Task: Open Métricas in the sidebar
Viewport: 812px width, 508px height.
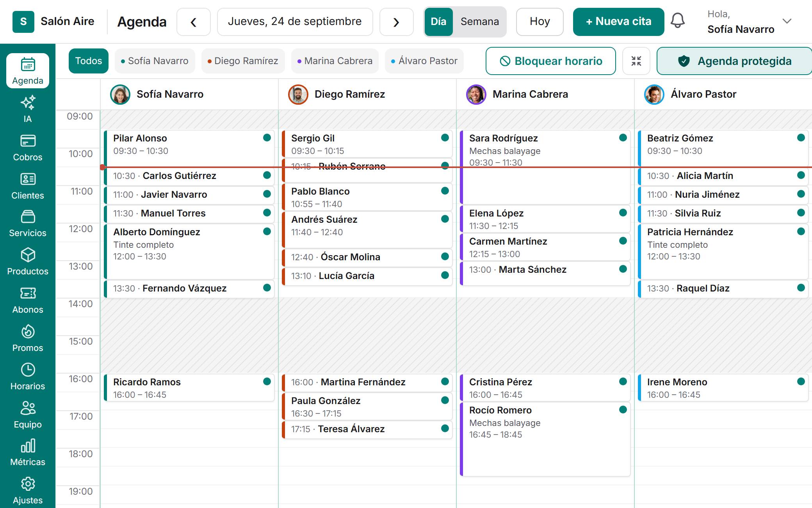Action: click(27, 453)
